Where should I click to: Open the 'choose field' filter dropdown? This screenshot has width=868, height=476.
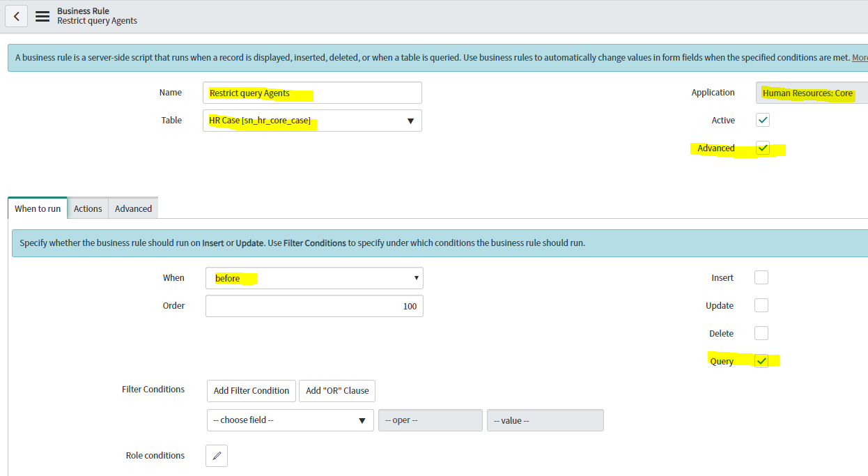290,420
